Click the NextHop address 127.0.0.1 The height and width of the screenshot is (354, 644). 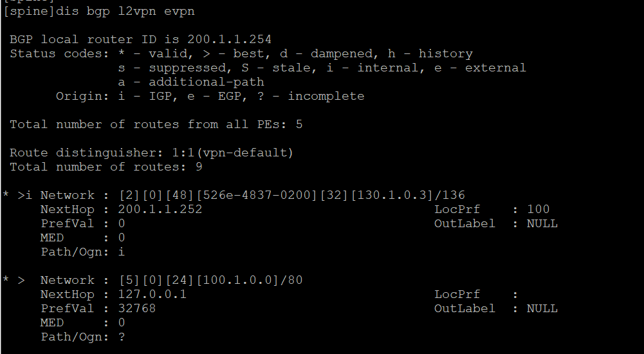152,294
